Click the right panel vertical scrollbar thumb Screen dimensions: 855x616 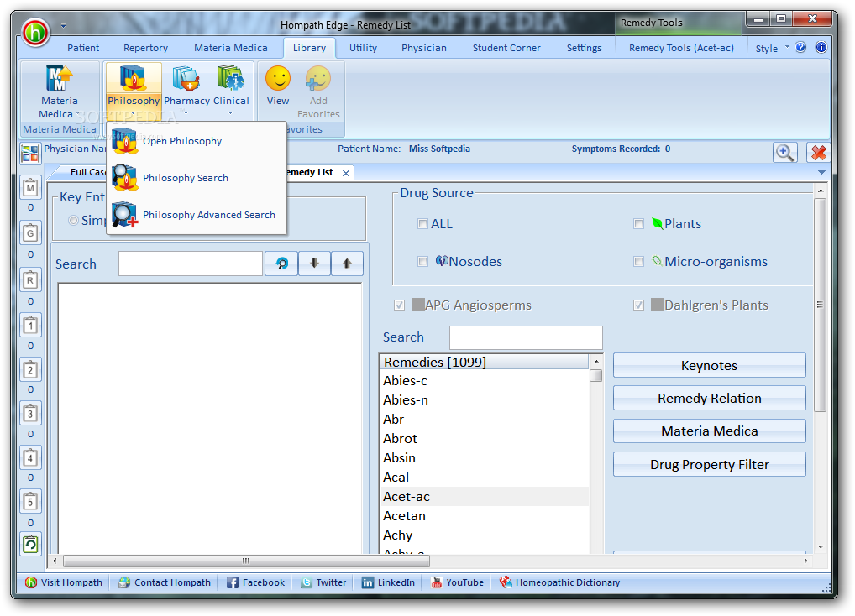point(820,305)
